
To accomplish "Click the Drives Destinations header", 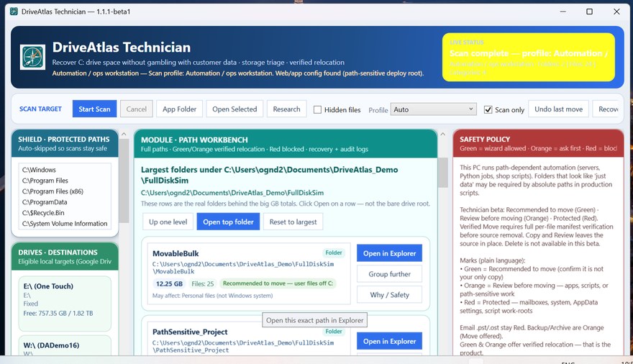I will point(65,257).
